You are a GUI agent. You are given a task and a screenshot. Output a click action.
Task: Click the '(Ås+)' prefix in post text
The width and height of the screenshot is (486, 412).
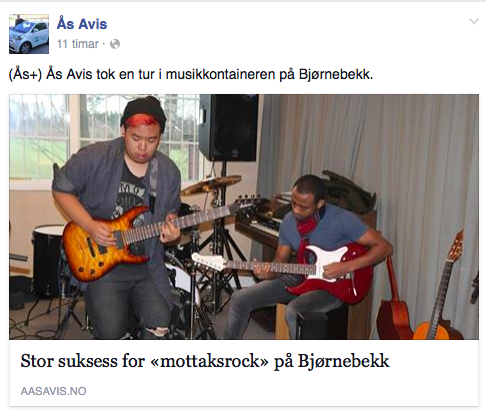point(25,74)
